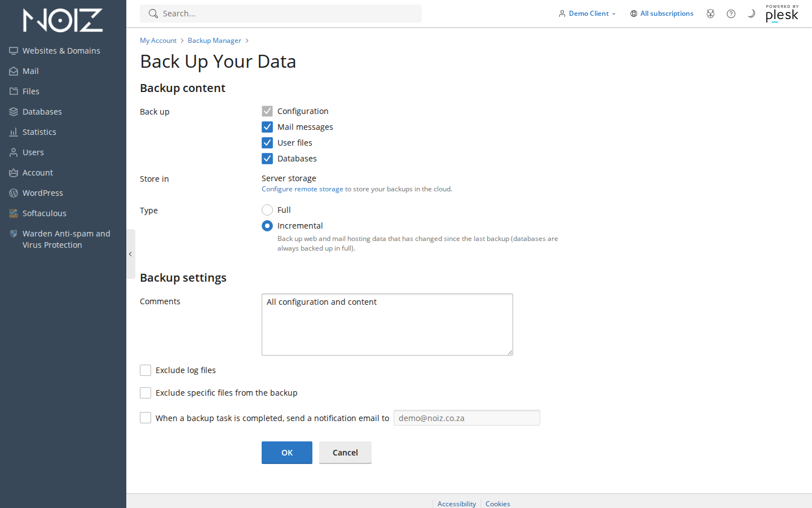Go to Backup Manager breadcrumb
This screenshot has width=812, height=508.
click(214, 41)
